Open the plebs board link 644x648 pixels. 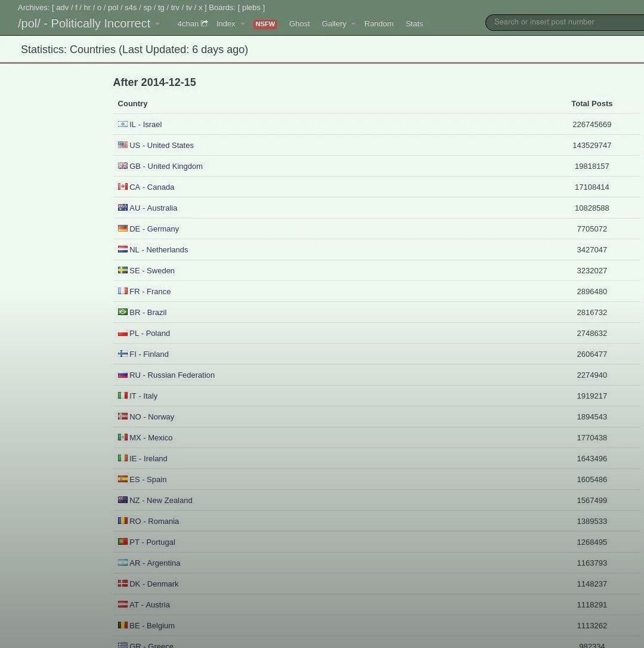point(251,7)
